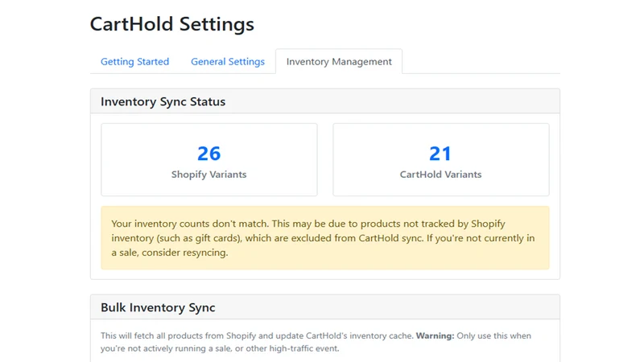Image resolution: width=644 pixels, height=362 pixels.
Task: Click the bulk sync description paragraph
Action: tap(316, 342)
